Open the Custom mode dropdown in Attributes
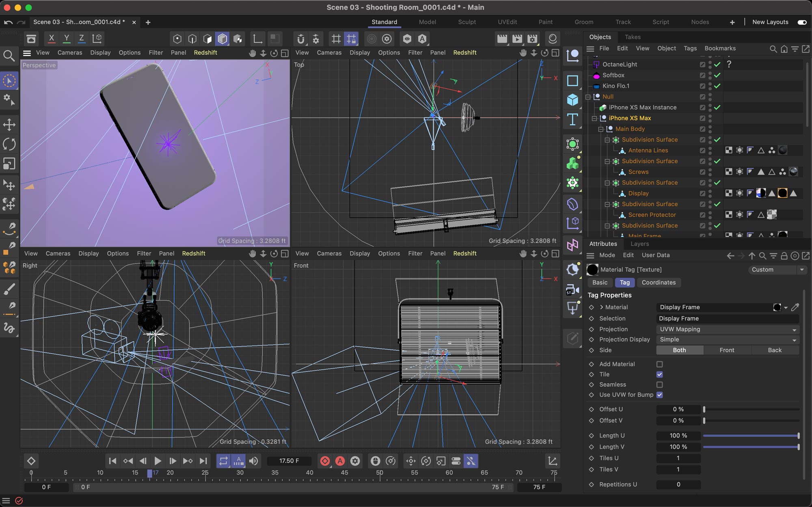 tap(776, 270)
